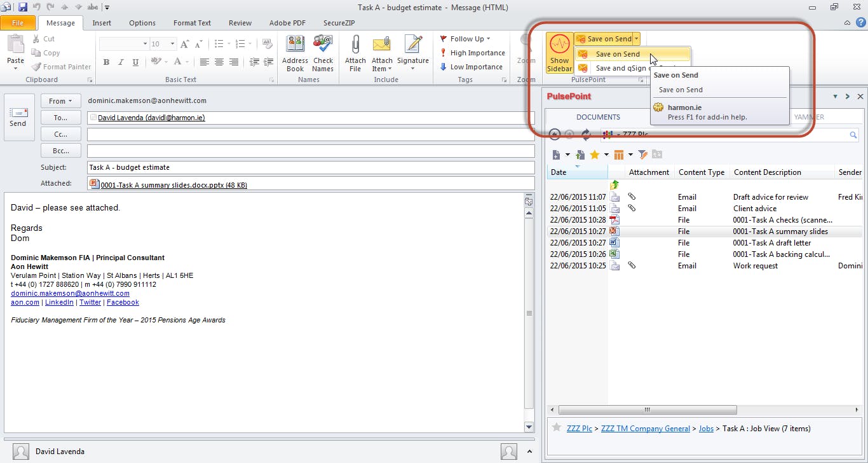868x463 pixels.
Task: Click the refresh icon in PulsePoint sidebar
Action: pos(586,134)
